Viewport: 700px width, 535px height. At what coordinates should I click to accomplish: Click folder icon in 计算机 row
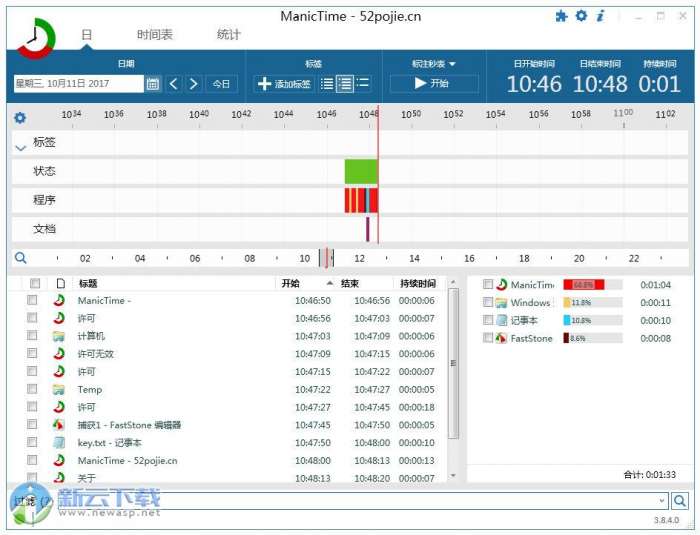tap(59, 336)
